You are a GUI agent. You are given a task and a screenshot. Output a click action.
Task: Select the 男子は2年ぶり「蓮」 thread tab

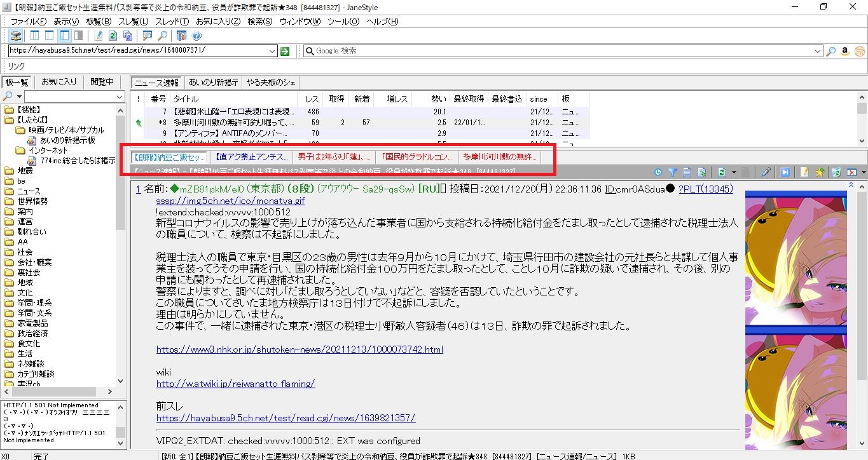click(x=334, y=156)
